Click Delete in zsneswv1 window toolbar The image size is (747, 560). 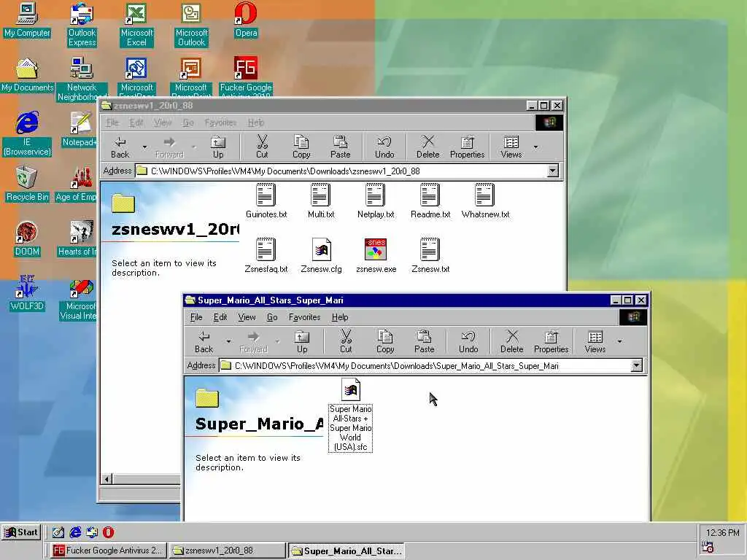(x=427, y=147)
